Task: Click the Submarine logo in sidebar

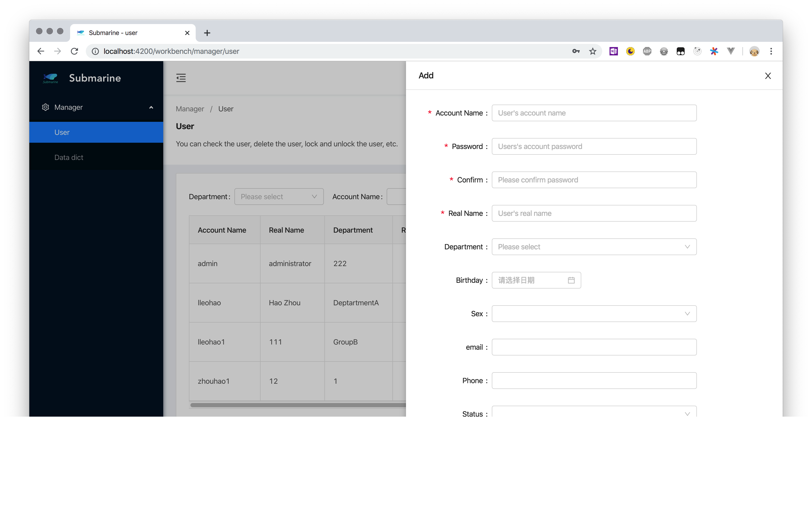Action: pos(50,78)
